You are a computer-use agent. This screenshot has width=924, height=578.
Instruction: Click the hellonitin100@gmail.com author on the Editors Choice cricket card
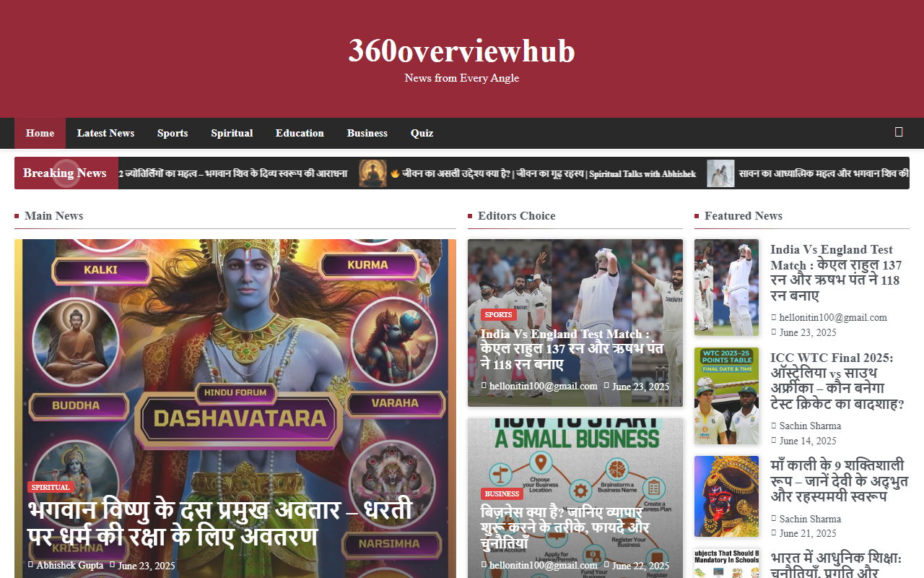[x=544, y=387]
